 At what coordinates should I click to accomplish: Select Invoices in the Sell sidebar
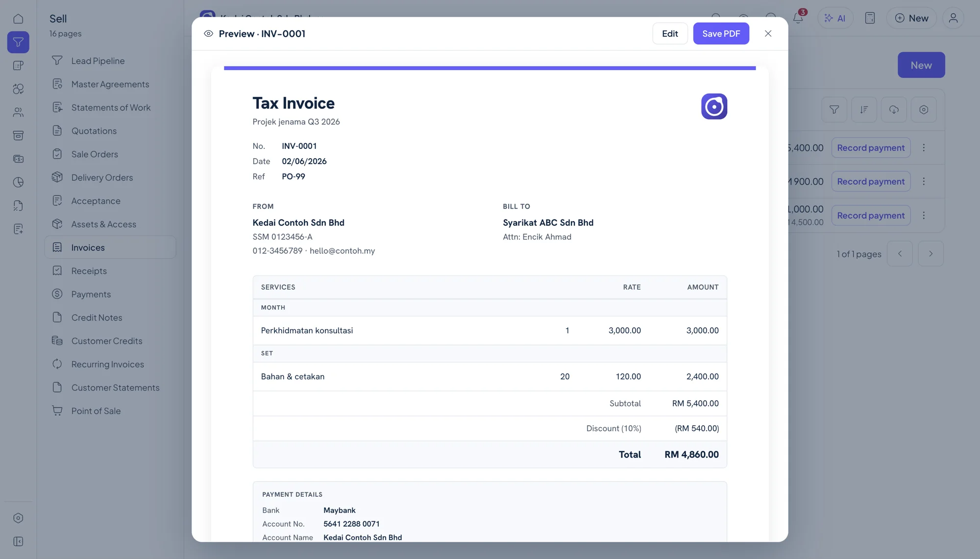(x=110, y=247)
